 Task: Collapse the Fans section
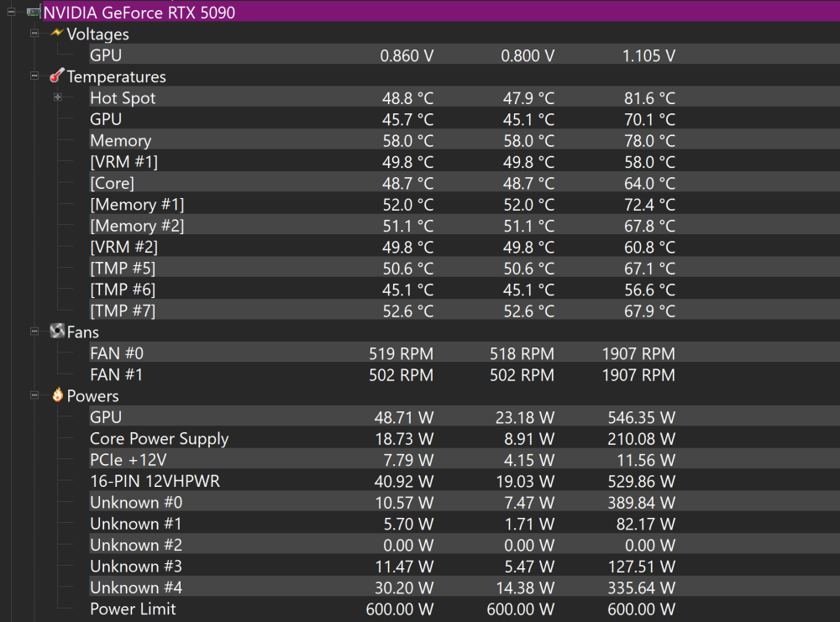pyautogui.click(x=34, y=332)
